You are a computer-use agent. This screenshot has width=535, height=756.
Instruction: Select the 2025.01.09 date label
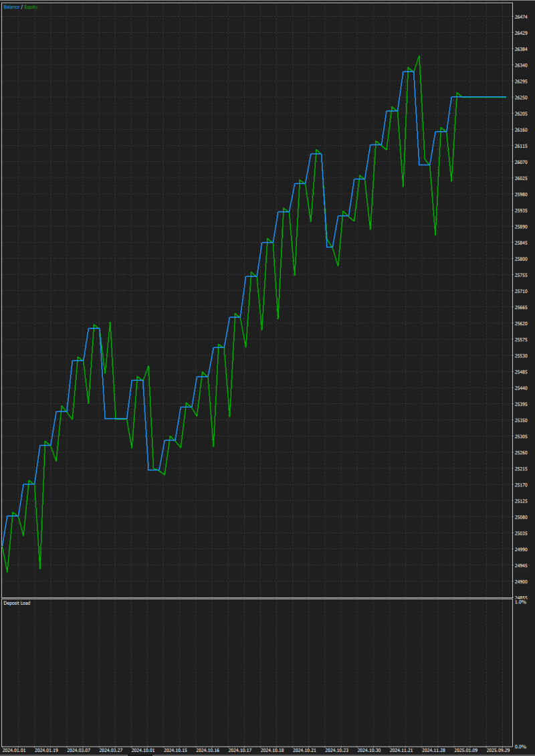point(466,750)
